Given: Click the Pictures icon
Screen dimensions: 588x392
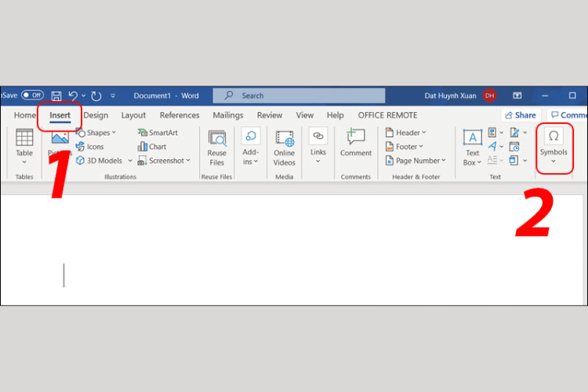Looking at the screenshot, I should (60, 138).
